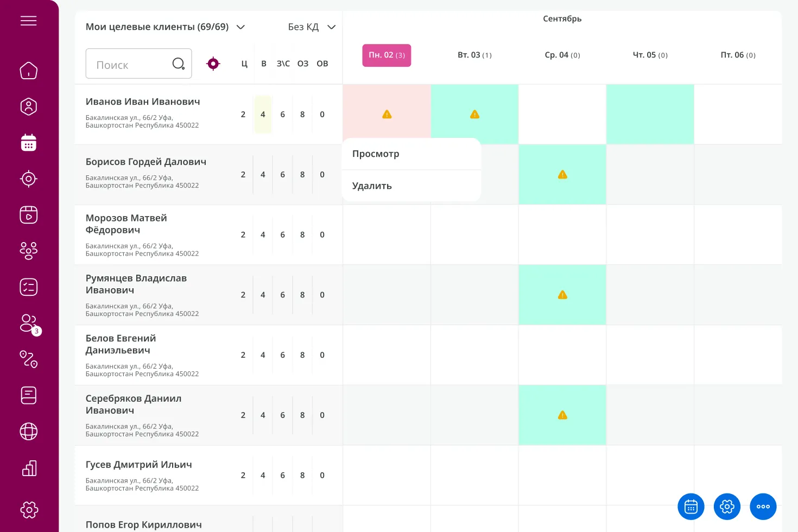The image size is (798, 532).
Task: Click the green Wednesday cell for Румянцев
Action: (562, 295)
